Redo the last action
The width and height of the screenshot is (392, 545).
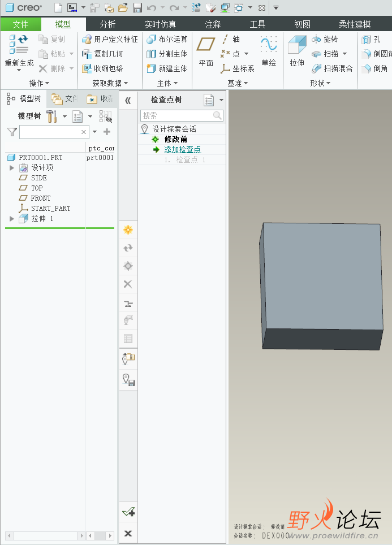click(x=174, y=8)
